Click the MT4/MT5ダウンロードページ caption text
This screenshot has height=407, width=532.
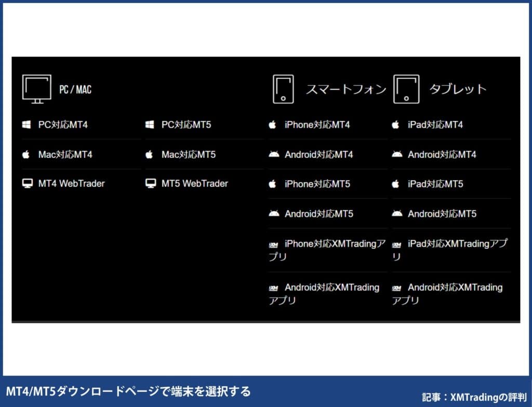coord(128,391)
